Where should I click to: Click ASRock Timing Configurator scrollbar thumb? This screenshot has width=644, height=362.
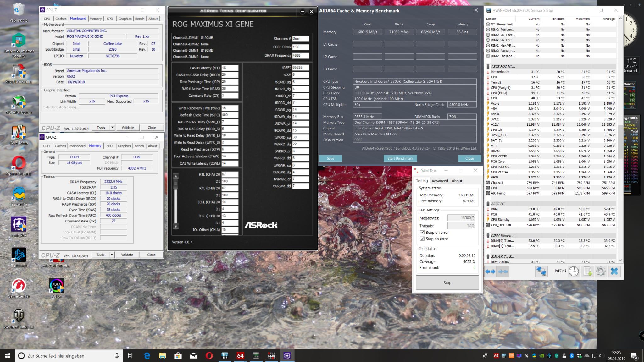click(176, 184)
